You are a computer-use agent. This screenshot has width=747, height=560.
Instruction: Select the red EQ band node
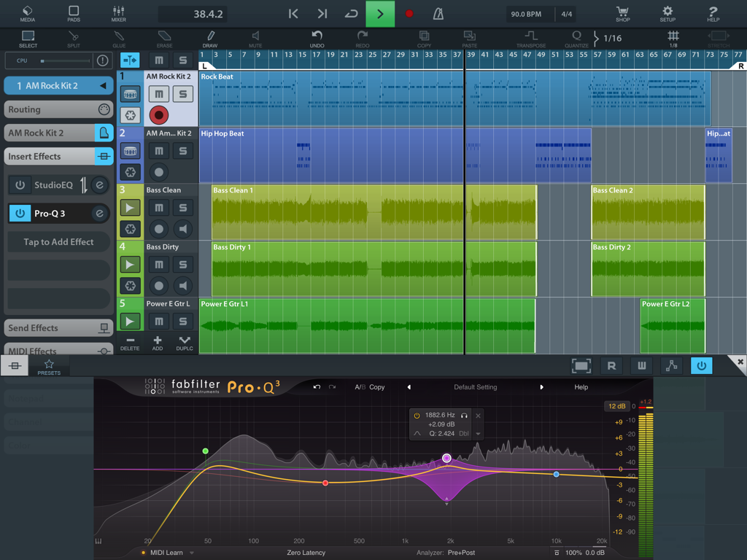point(325,483)
